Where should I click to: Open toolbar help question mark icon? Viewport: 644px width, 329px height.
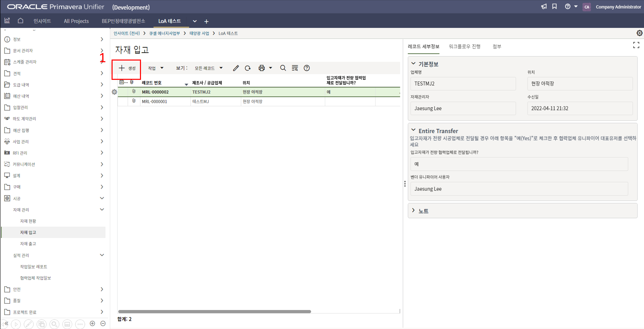[x=307, y=68]
